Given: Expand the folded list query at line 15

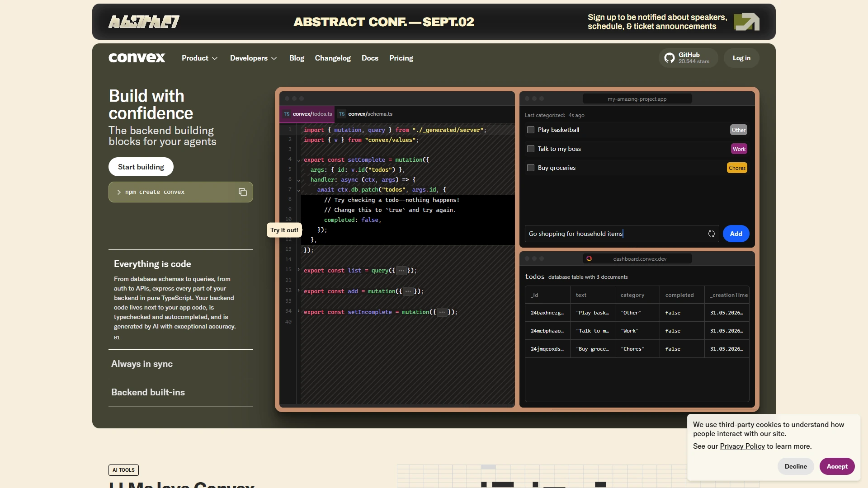Looking at the screenshot, I should tap(298, 270).
